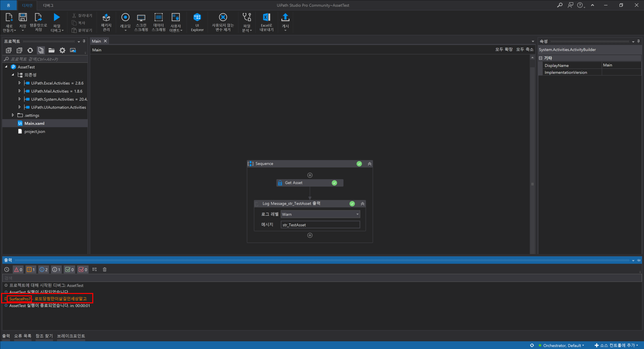Click auto-scroll icon in Output panel

pos(95,269)
